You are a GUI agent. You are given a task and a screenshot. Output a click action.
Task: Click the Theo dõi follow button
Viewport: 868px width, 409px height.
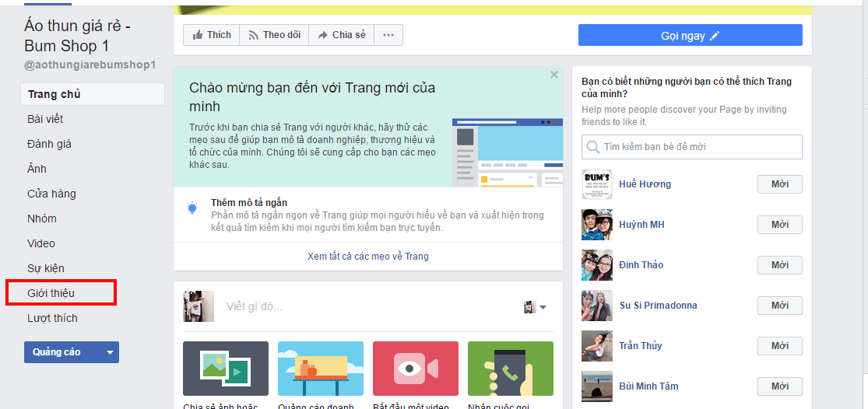pos(274,35)
